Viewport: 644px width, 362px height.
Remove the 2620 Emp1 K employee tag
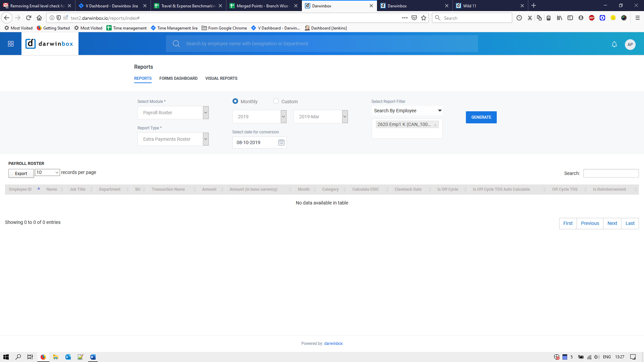[435, 125]
